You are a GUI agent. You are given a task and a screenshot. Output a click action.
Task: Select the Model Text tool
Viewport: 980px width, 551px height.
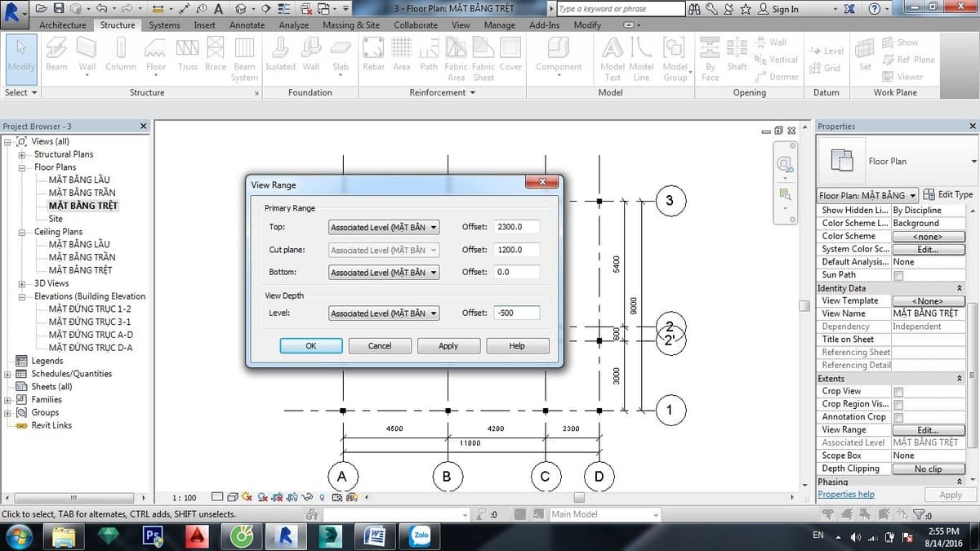(612, 59)
